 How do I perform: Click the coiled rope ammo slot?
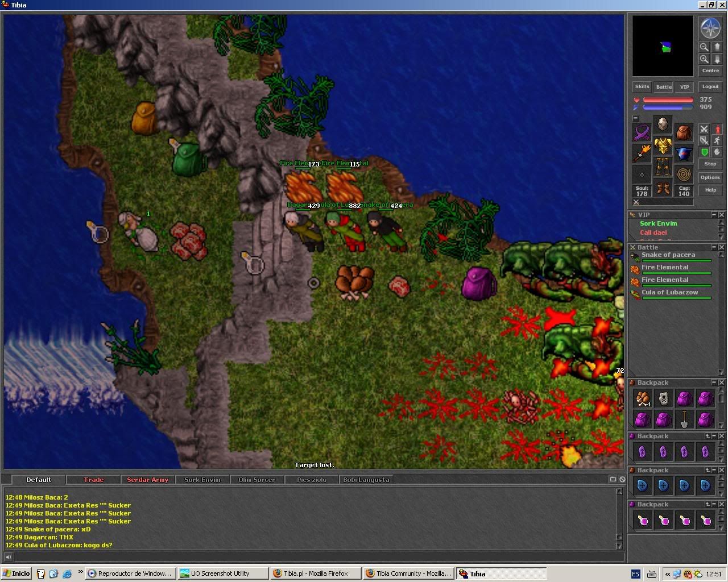click(x=684, y=174)
